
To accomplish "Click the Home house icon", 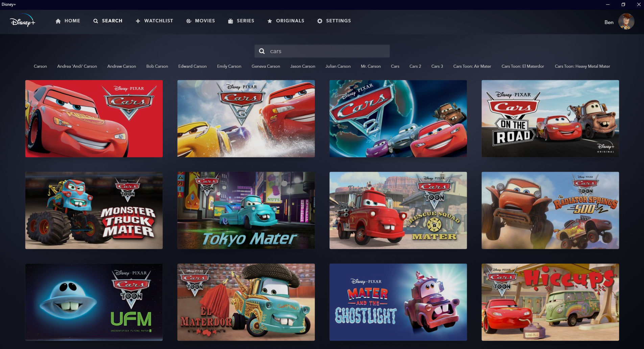I will (x=58, y=21).
